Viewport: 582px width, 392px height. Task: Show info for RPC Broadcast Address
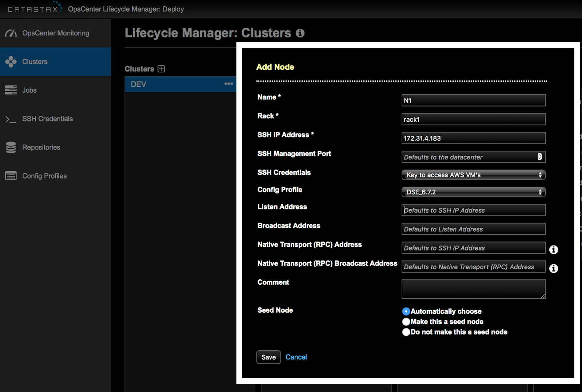coord(554,268)
